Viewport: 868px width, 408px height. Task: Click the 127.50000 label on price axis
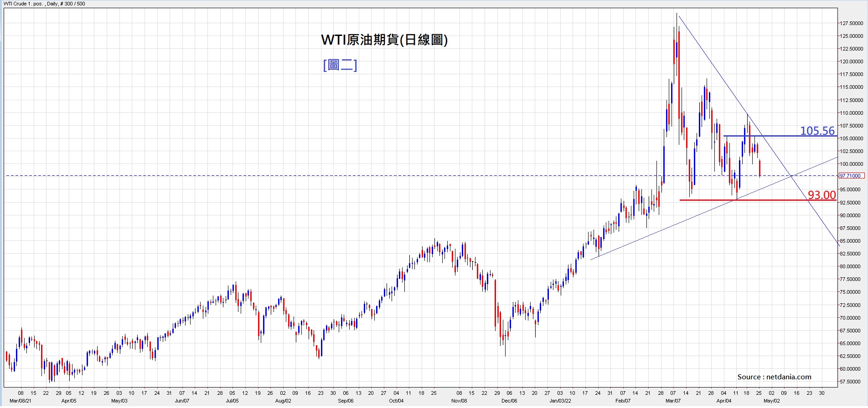click(852, 23)
